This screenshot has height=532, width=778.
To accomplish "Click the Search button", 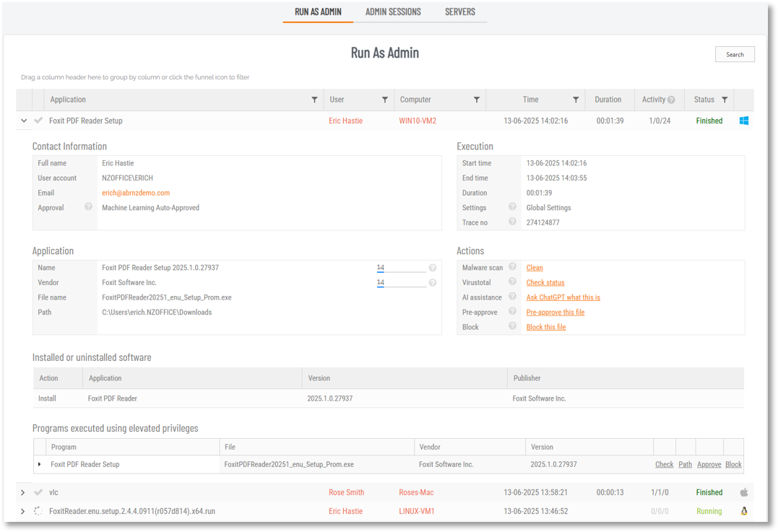I will pyautogui.click(x=735, y=55).
